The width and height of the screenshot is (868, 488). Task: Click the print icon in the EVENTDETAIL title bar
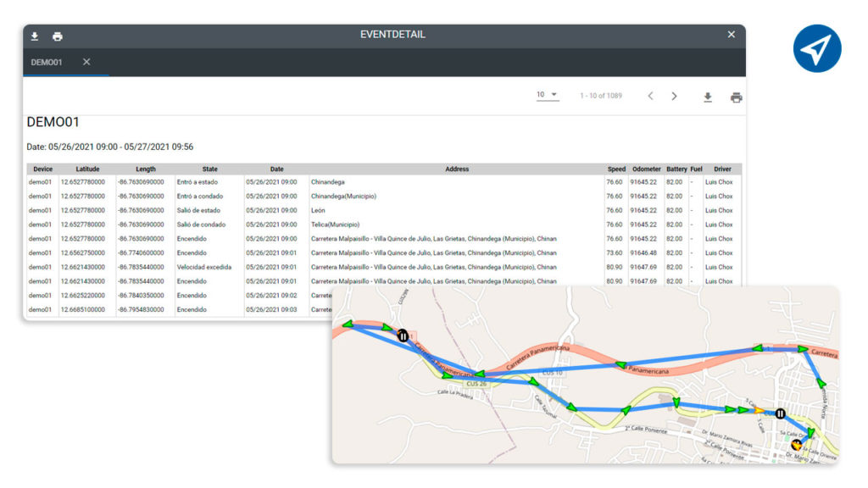point(57,36)
